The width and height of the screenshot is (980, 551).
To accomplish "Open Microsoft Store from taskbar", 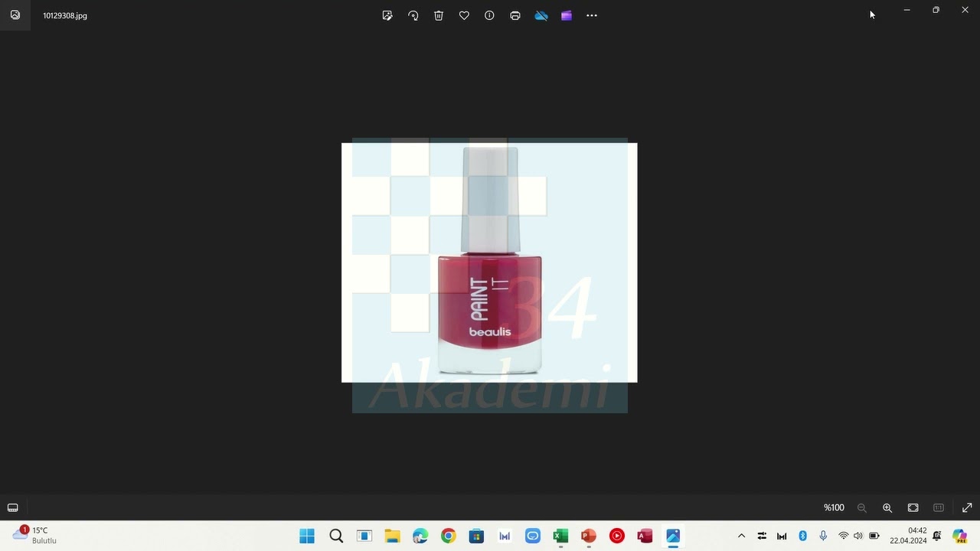I will coord(476,536).
